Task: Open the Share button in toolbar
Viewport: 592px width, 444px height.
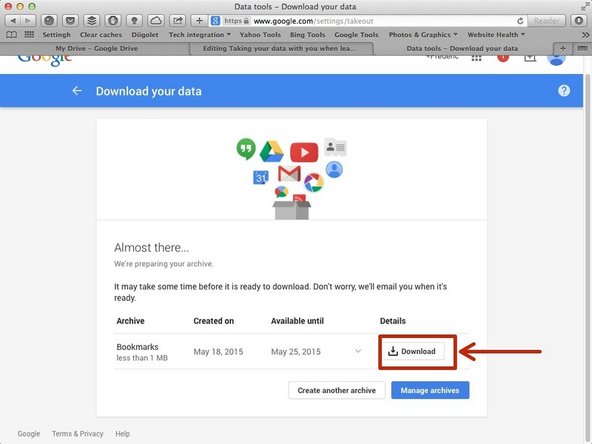Action: pos(177,21)
